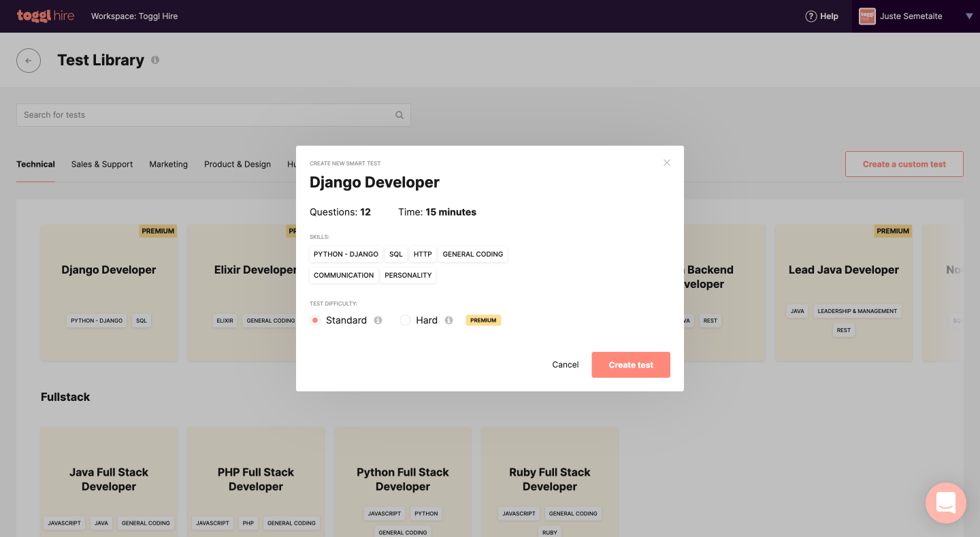Image resolution: width=980 pixels, height=537 pixels.
Task: Click the ELIXIR tag on Elixir Developer card
Action: pos(225,321)
